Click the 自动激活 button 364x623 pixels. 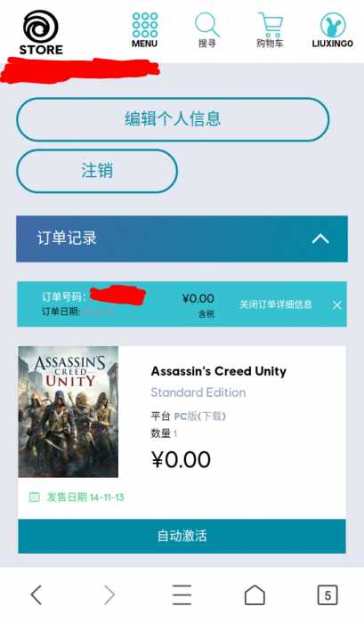coord(182,536)
